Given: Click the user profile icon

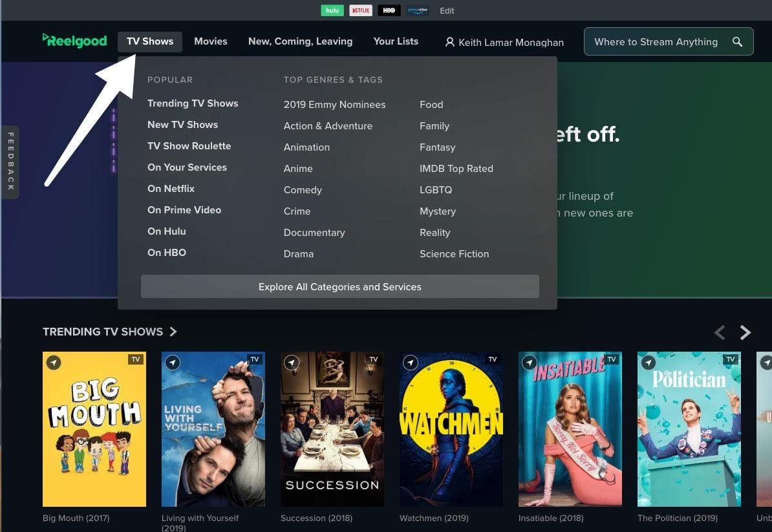Looking at the screenshot, I should (x=449, y=42).
